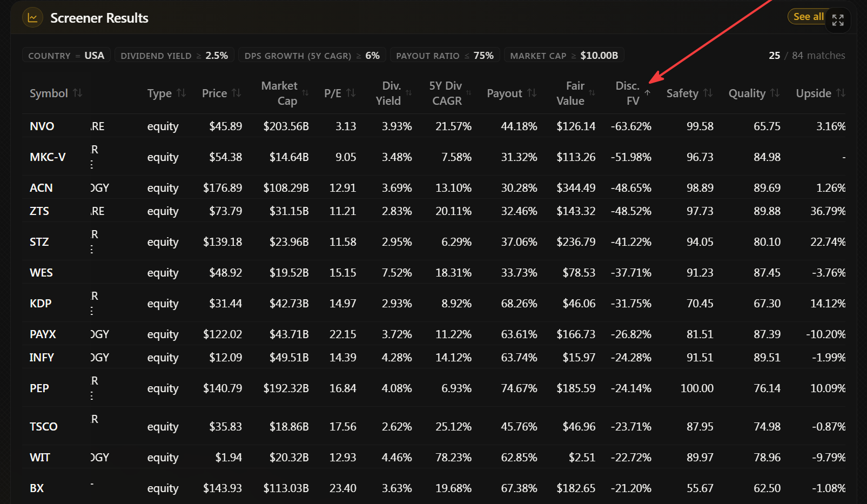
Task: Sort by Price column arrows
Action: tap(237, 93)
